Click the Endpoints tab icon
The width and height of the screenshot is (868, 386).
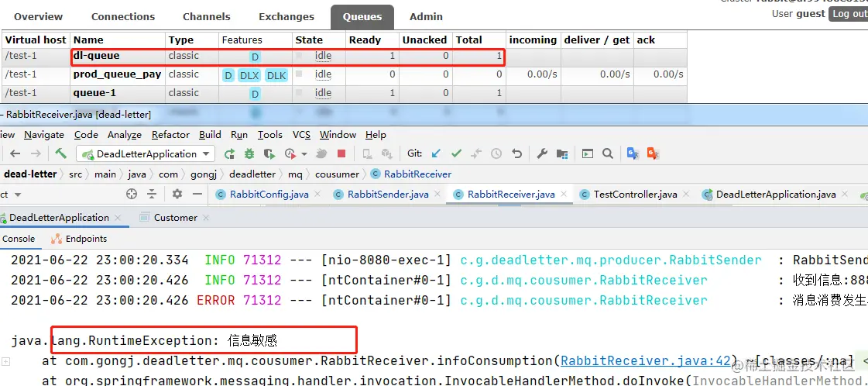coord(57,239)
